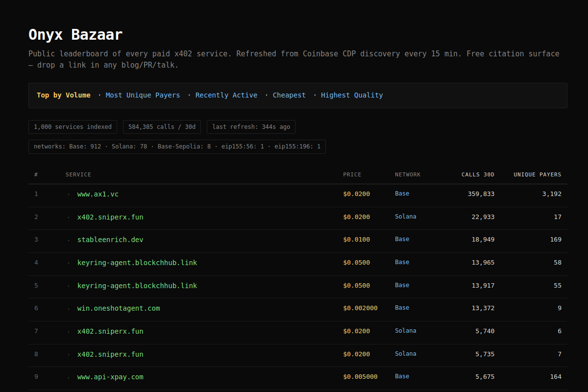Viewport: 588px width, 392px height.
Task: Switch to Most Unique Payers ranking
Action: [143, 95]
